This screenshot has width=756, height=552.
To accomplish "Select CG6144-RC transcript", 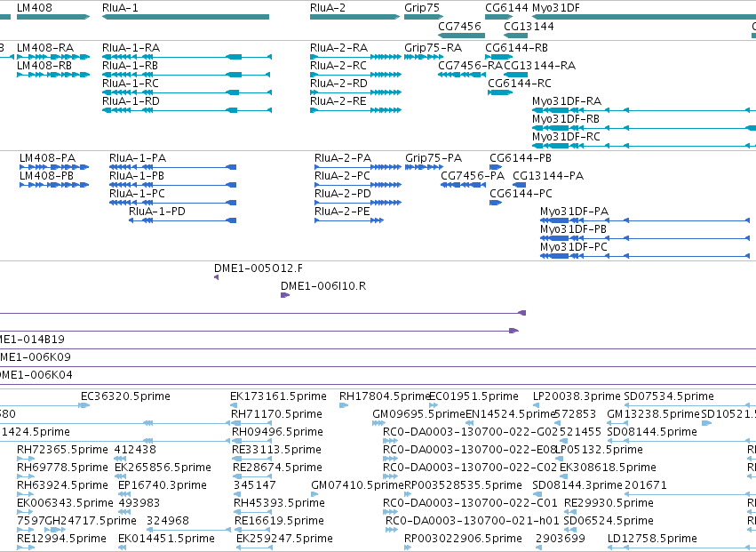I will pyautogui.click(x=500, y=92).
